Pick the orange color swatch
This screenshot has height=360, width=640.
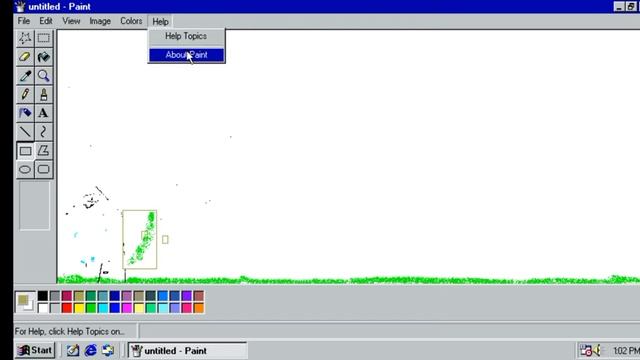click(x=199, y=308)
